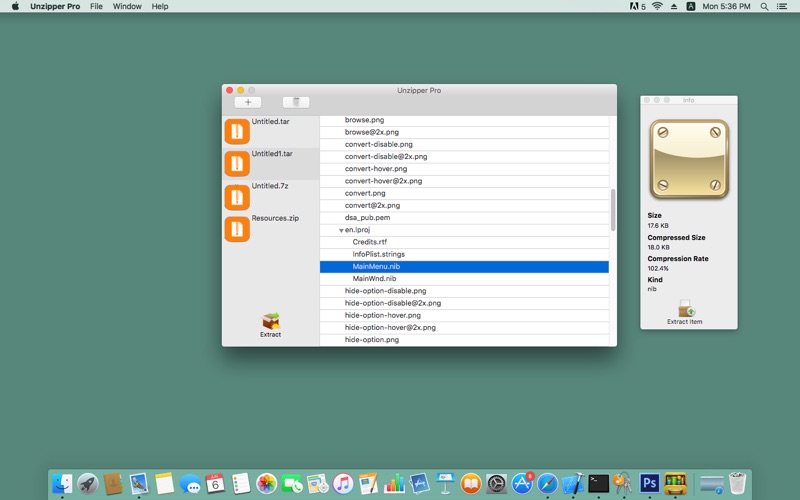Open Numbers chart icon in Dock
The height and width of the screenshot is (500, 800).
(394, 483)
